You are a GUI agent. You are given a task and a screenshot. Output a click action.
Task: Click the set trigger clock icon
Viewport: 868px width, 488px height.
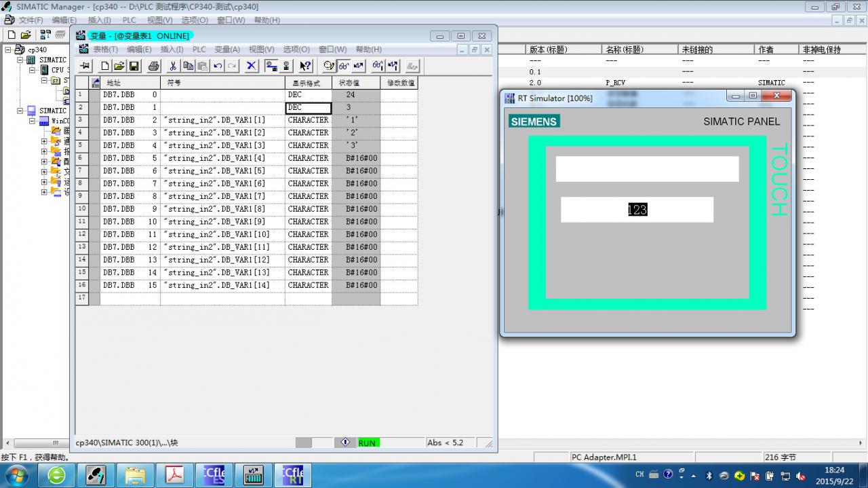click(x=330, y=66)
